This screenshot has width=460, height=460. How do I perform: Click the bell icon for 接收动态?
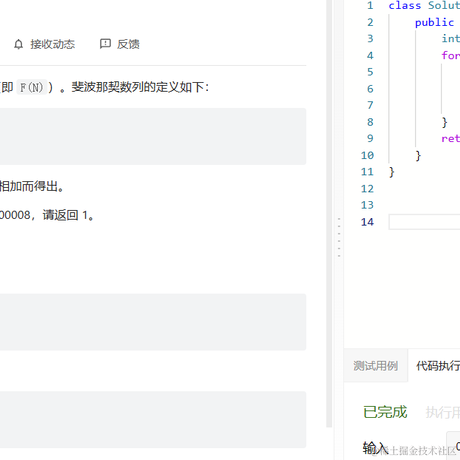pyautogui.click(x=19, y=44)
